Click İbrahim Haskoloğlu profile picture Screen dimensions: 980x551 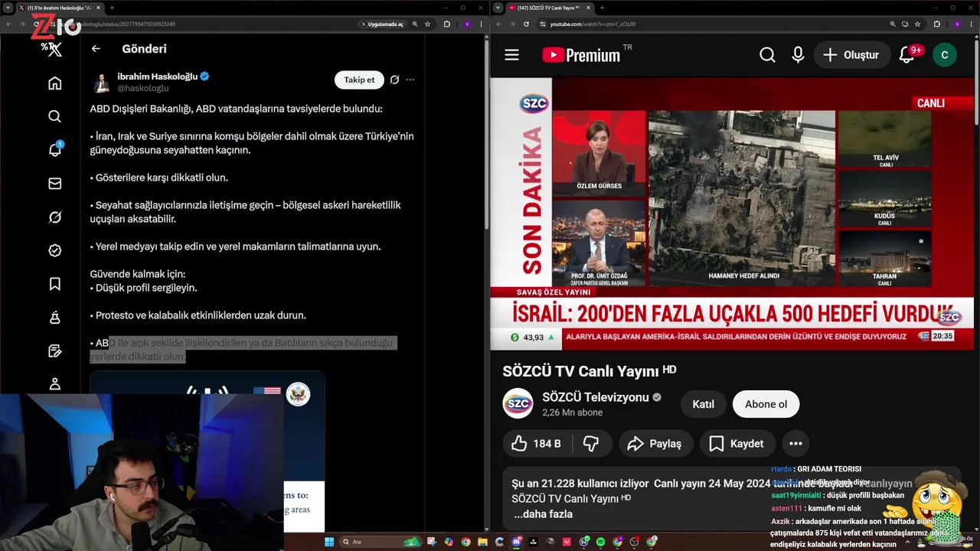(x=101, y=83)
